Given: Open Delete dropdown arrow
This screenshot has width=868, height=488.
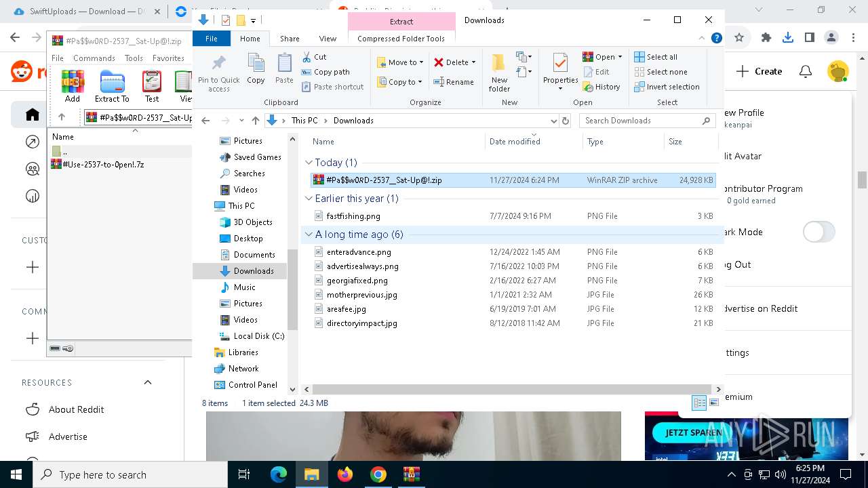Looking at the screenshot, I should [x=473, y=62].
